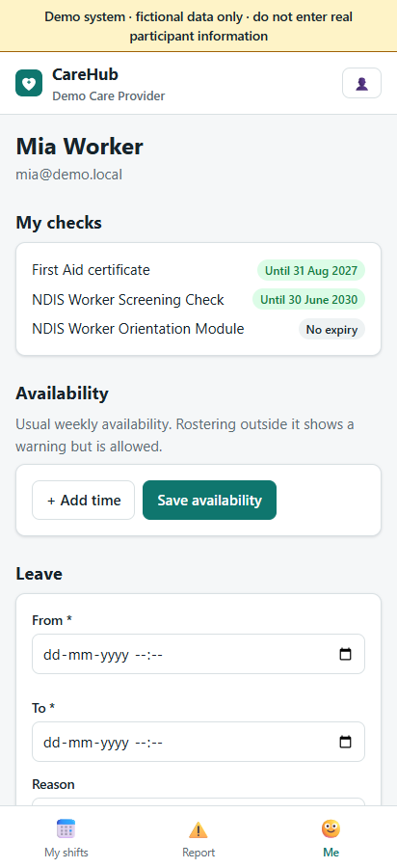Viewport: 397px width, 868px height.
Task: Click the demo system warning banner text
Action: coord(198,26)
